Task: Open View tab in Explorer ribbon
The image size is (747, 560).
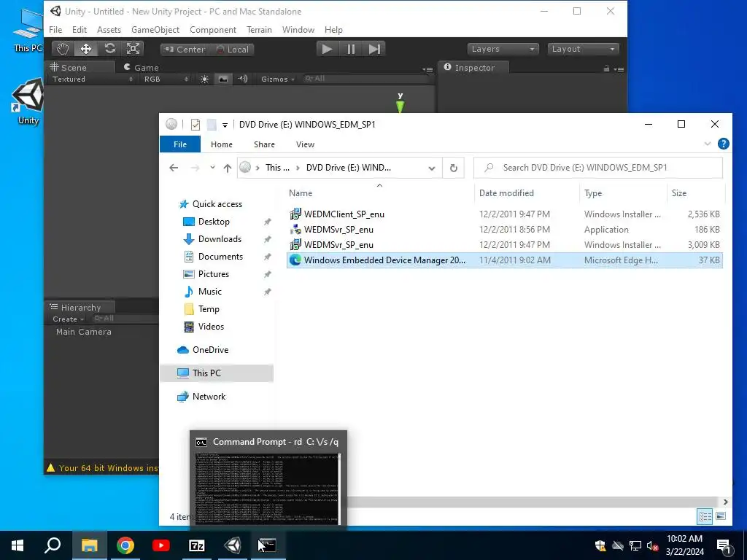Action: click(305, 144)
